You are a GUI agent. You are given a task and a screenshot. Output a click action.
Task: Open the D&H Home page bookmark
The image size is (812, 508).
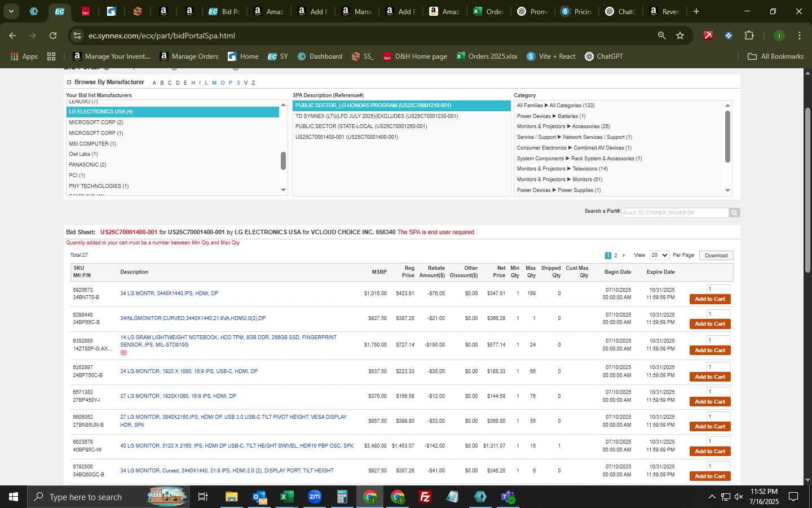(x=415, y=56)
